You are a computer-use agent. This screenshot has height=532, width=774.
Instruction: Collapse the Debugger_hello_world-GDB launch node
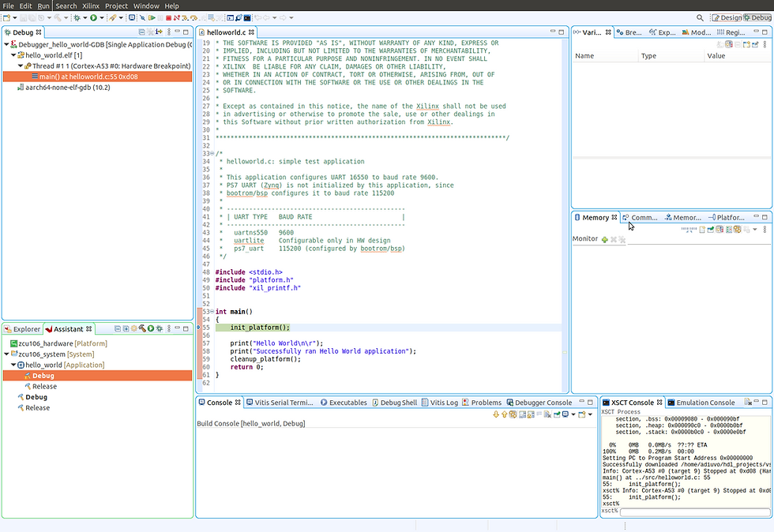click(x=6, y=44)
